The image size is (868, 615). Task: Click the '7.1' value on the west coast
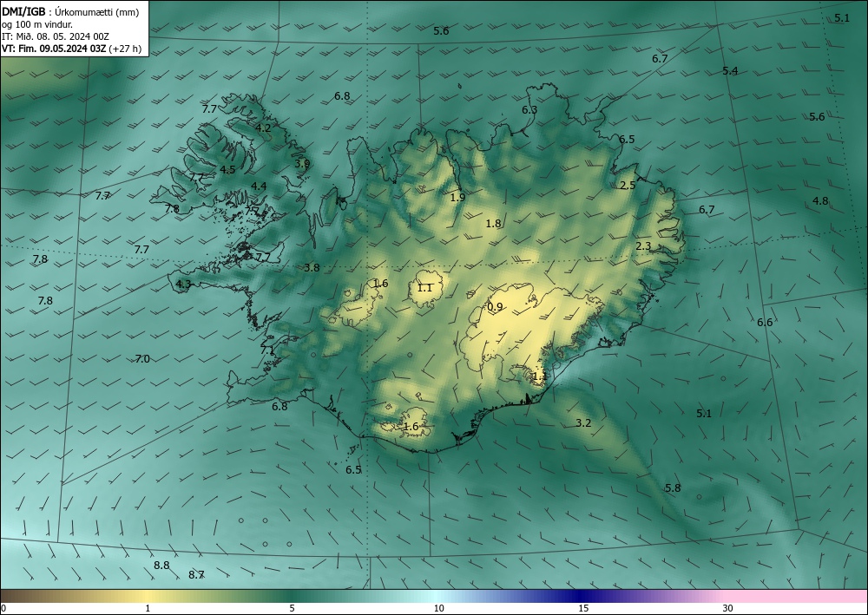[267, 350]
